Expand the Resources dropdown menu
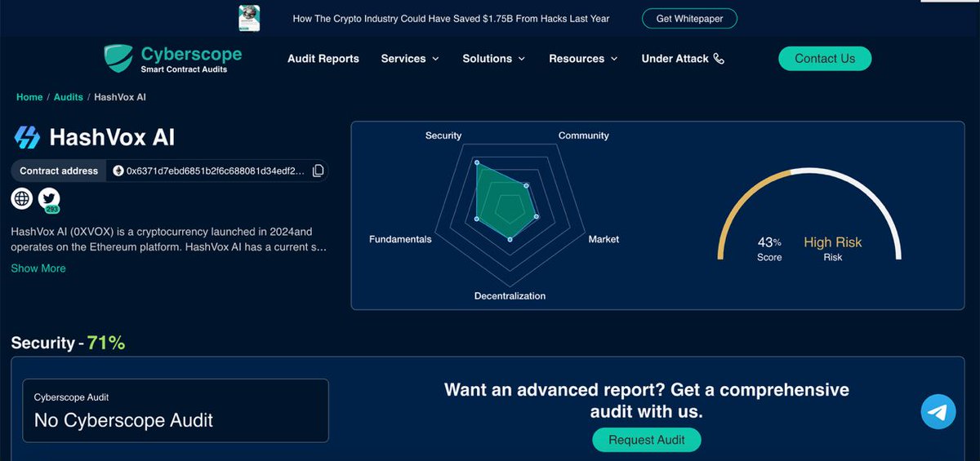Image resolution: width=980 pixels, height=461 pixels. click(x=583, y=59)
